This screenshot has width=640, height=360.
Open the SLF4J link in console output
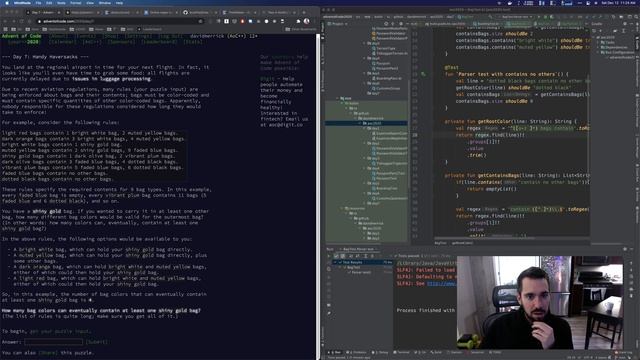441,283
